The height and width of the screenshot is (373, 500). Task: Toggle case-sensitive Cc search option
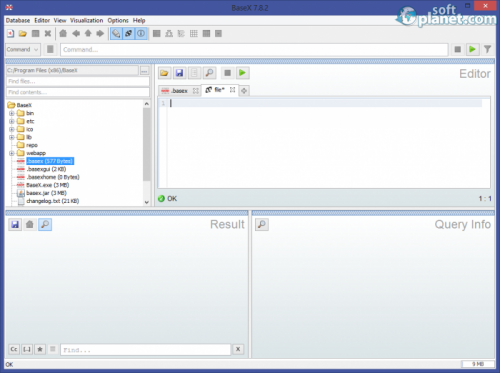pyautogui.click(x=14, y=349)
